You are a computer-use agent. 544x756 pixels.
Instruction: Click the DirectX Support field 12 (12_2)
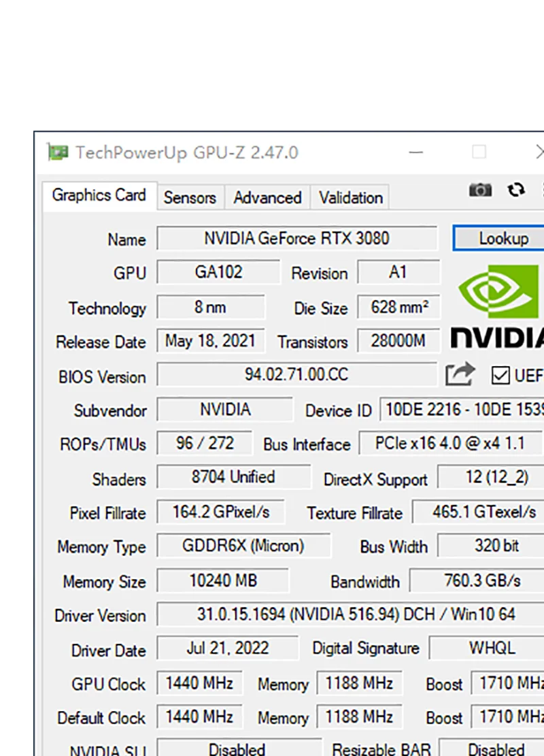point(491,477)
